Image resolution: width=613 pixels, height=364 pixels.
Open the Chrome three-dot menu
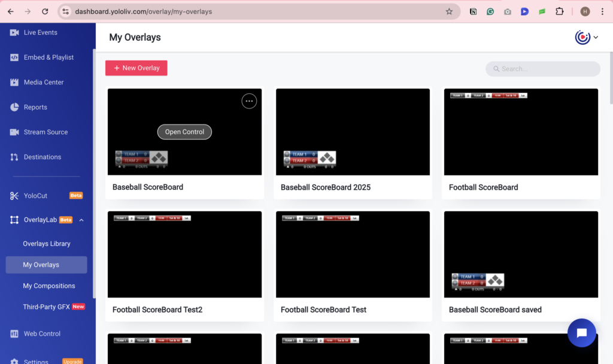point(602,12)
